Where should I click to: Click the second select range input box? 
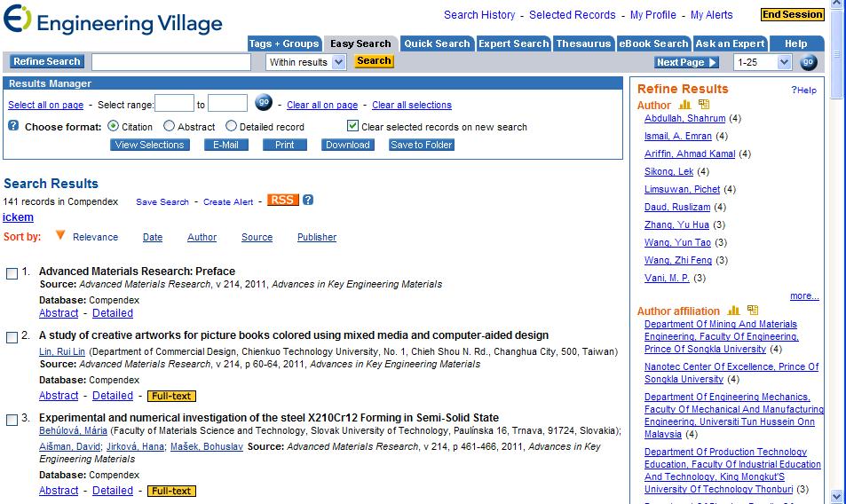(x=227, y=103)
